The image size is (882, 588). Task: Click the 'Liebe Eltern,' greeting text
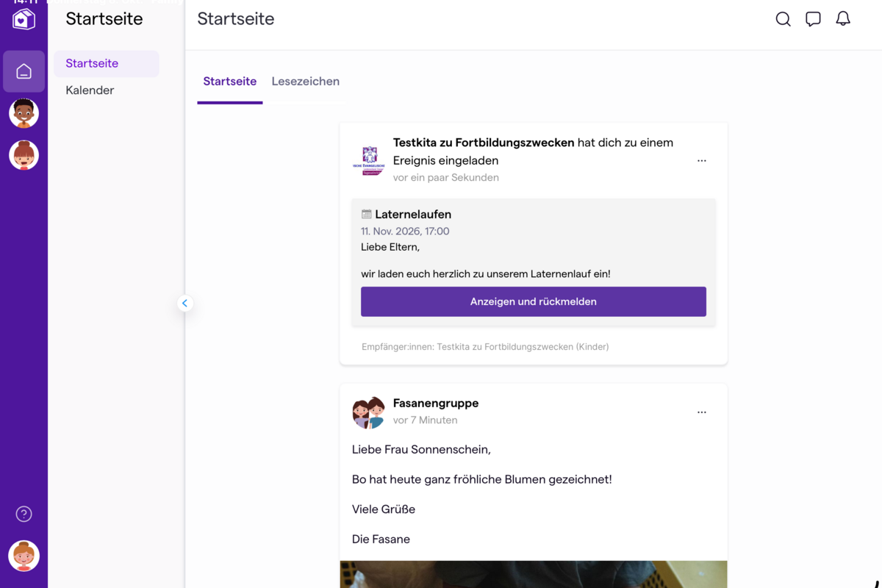(x=390, y=248)
